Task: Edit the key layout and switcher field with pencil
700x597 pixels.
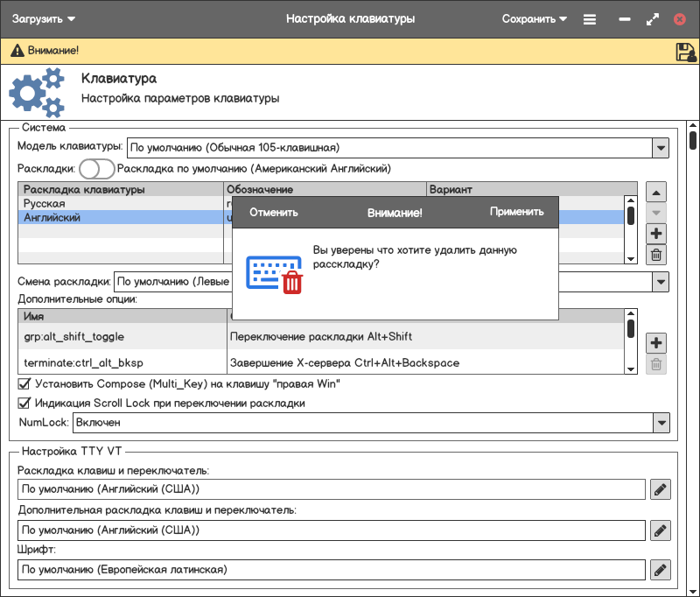Action: (661, 489)
